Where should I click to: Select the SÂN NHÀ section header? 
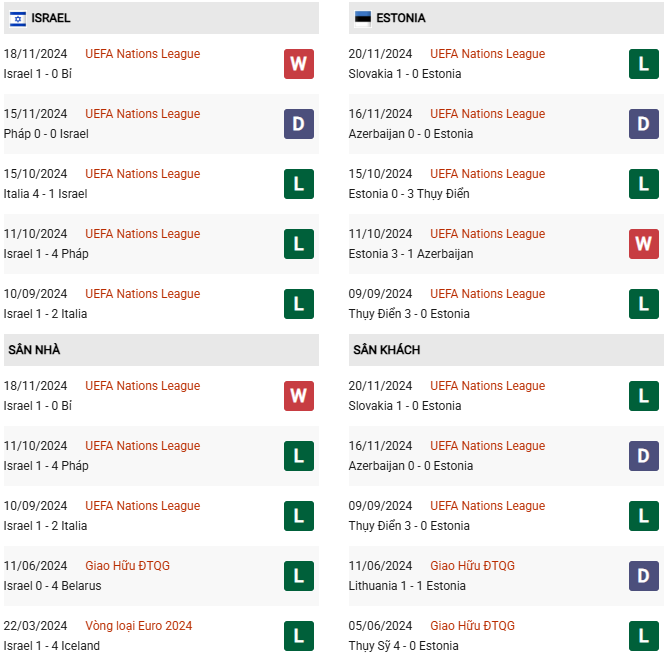(161, 350)
